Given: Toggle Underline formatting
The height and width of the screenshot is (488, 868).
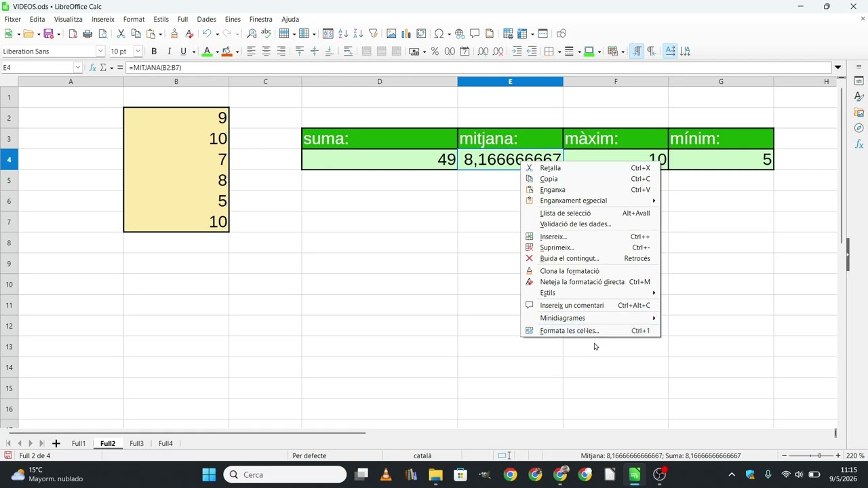Looking at the screenshot, I should (x=183, y=51).
